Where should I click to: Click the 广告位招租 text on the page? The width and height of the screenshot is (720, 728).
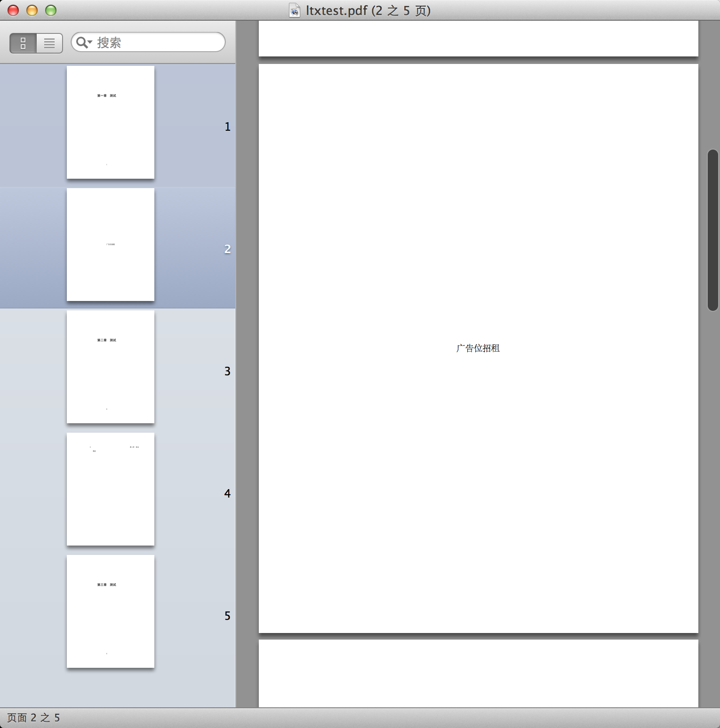478,348
